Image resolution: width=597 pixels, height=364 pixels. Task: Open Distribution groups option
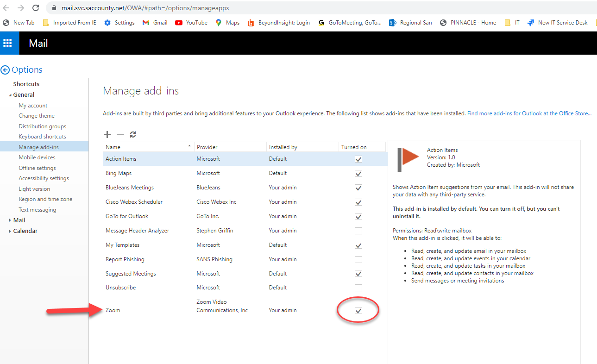43,126
